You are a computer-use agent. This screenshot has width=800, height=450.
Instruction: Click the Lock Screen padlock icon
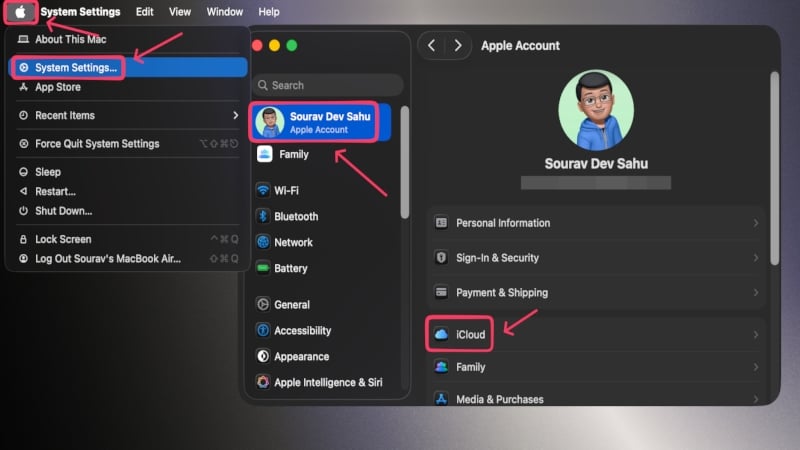(x=23, y=239)
